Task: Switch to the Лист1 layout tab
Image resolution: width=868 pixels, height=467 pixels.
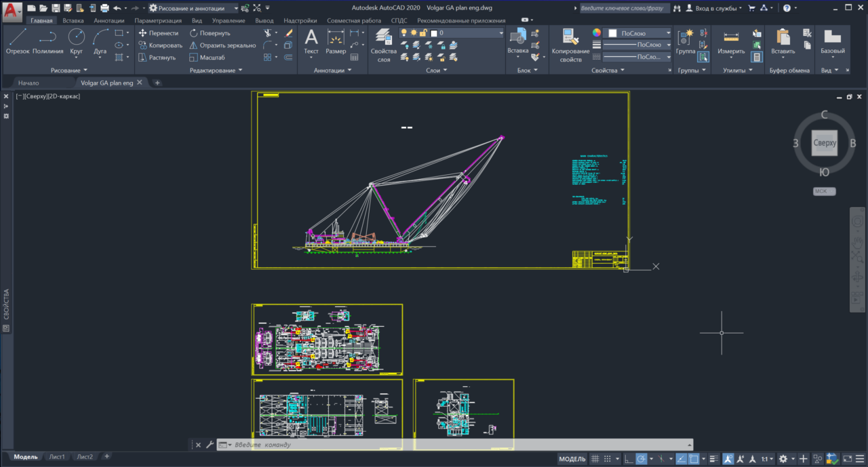Action: pyautogui.click(x=57, y=457)
